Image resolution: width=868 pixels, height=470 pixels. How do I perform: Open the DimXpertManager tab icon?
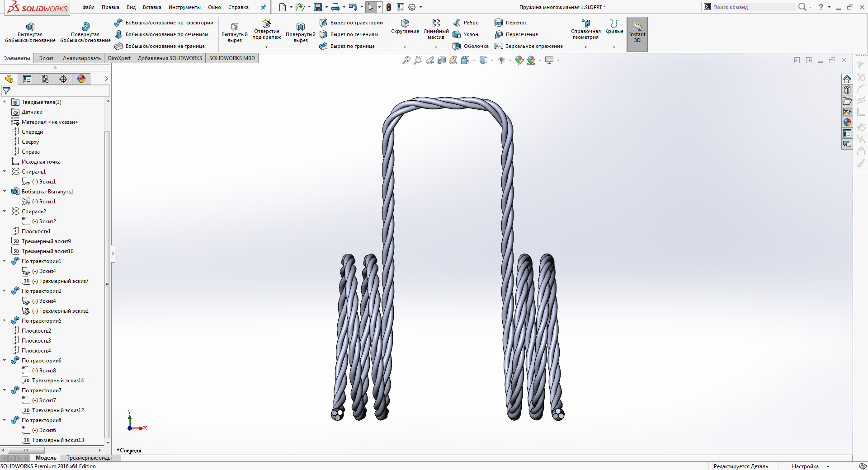tap(63, 79)
